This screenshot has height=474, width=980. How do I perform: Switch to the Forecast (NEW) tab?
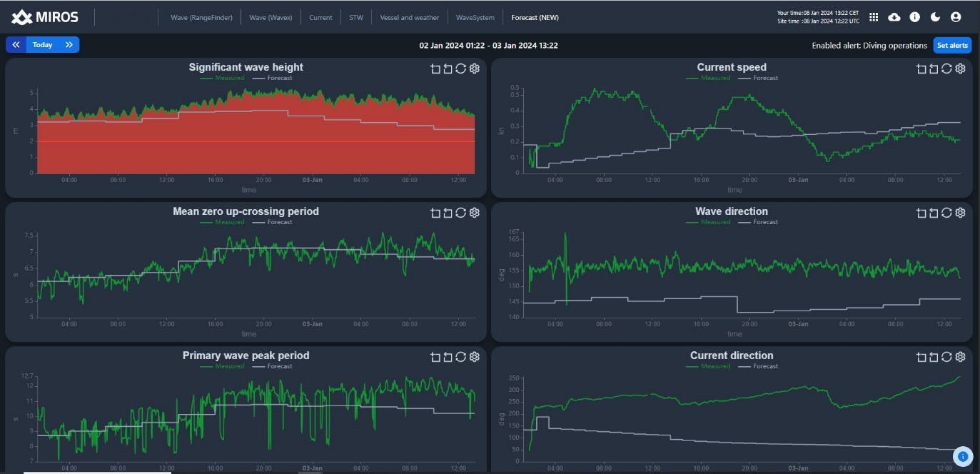click(535, 17)
